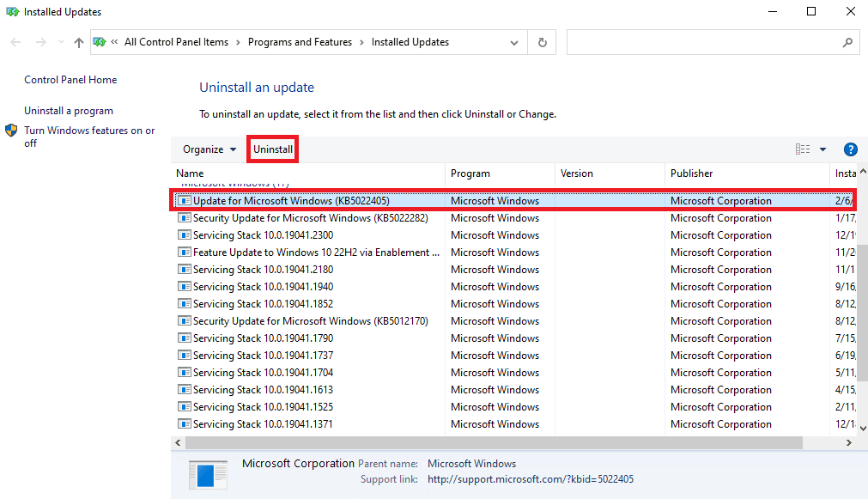Sort by the Name column header
This screenshot has height=499, width=868.
tap(190, 173)
